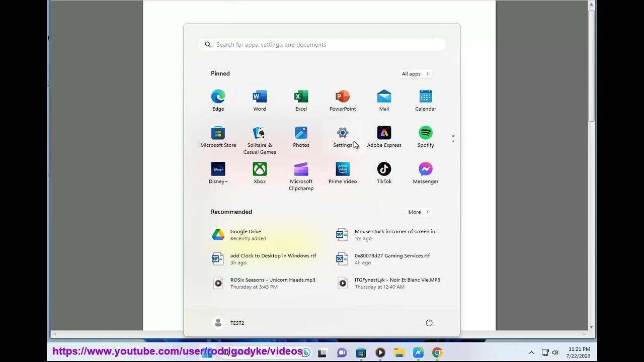Open Excel in the Start menu
The height and width of the screenshot is (362, 644).
tap(301, 101)
